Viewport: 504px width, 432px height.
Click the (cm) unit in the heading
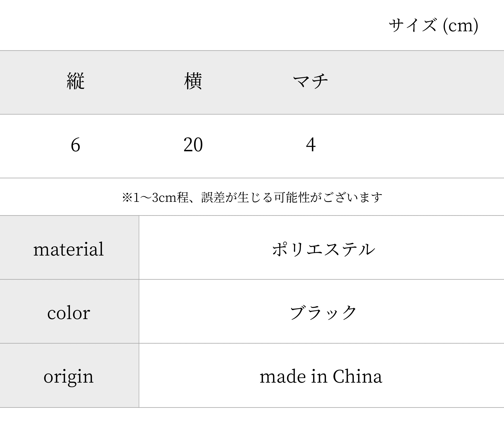click(461, 26)
